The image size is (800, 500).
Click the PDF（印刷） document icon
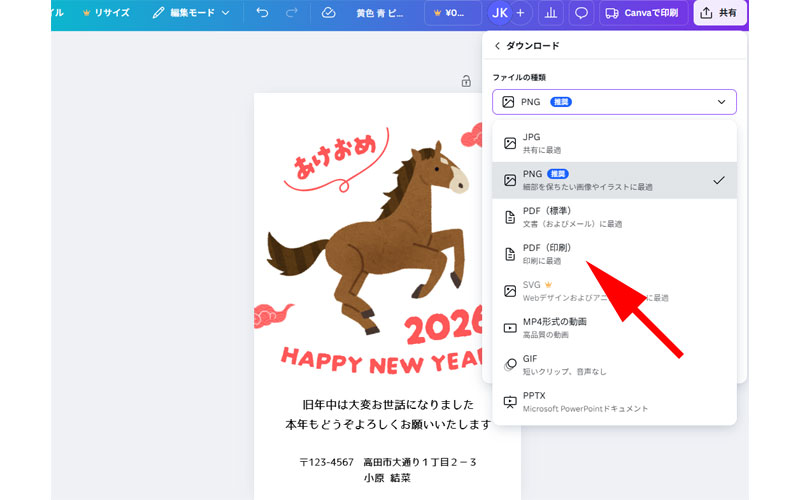pyautogui.click(x=510, y=254)
